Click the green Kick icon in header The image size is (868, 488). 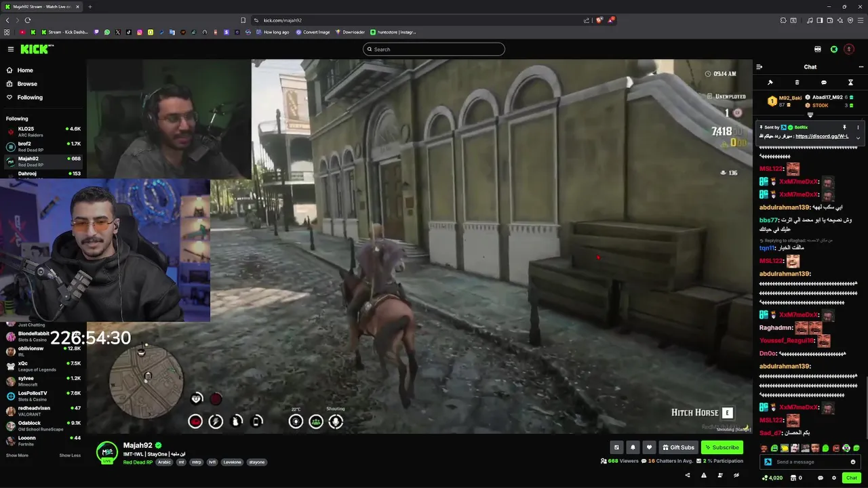pyautogui.click(x=834, y=49)
